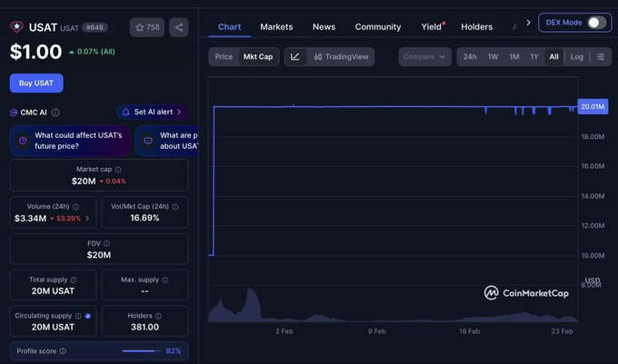Set chart range to 24h
The width and height of the screenshot is (618, 364).
[470, 56]
